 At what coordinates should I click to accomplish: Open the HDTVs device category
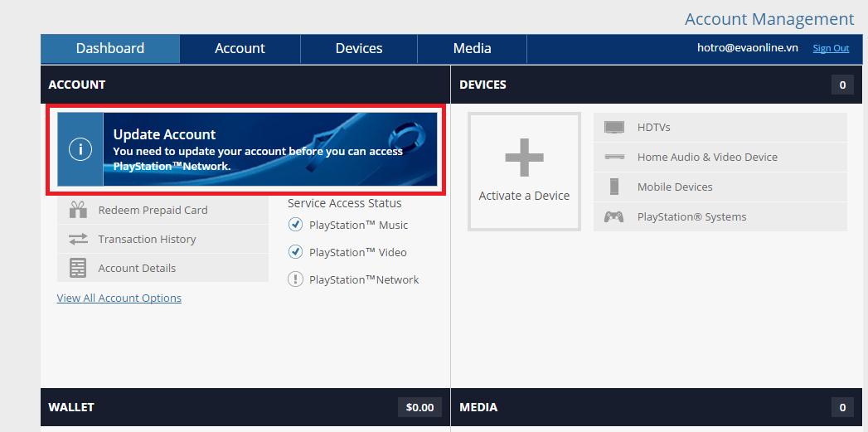[720, 128]
